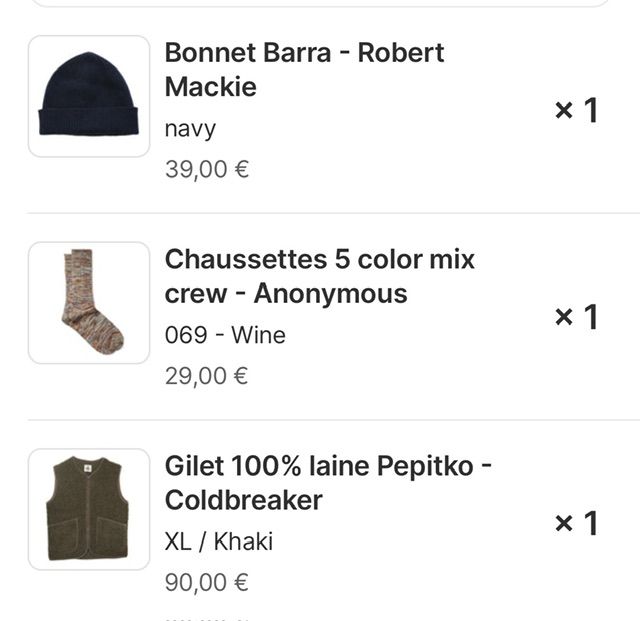Click the 069 - Wine variant label
This screenshot has height=621, width=640.
point(225,335)
